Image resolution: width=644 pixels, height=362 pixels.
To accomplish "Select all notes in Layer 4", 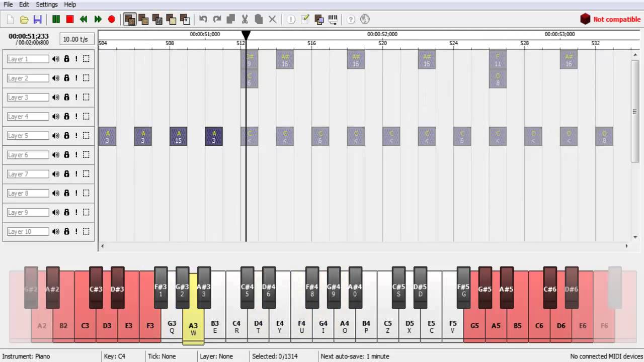I will point(86,117).
